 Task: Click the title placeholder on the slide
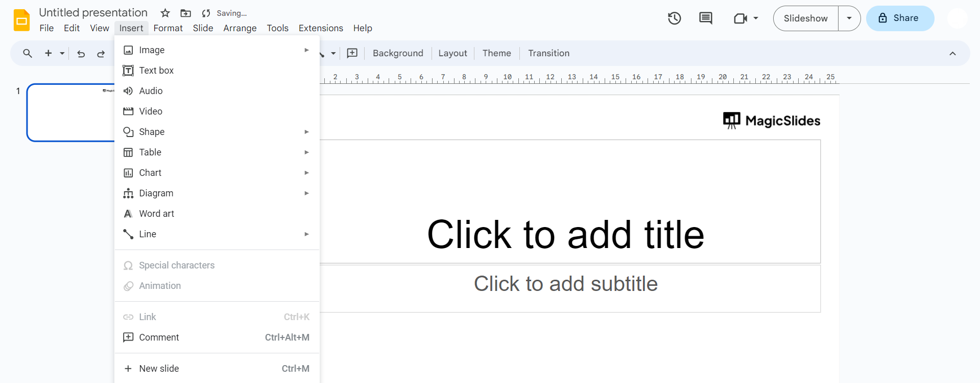pos(565,234)
